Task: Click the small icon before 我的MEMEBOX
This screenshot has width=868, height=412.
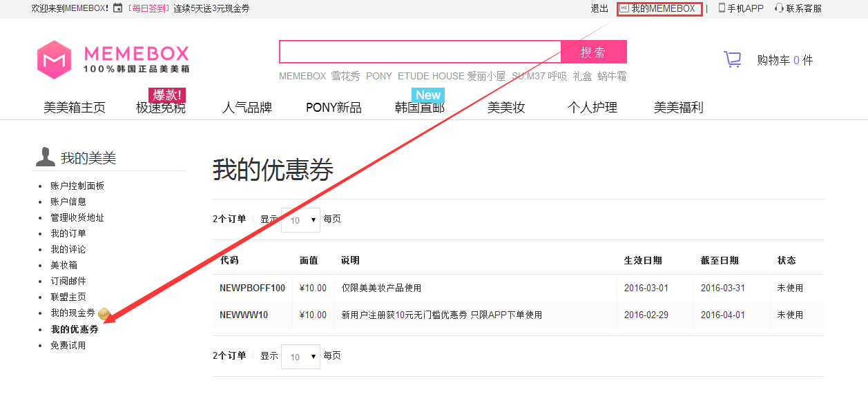Action: pos(624,8)
